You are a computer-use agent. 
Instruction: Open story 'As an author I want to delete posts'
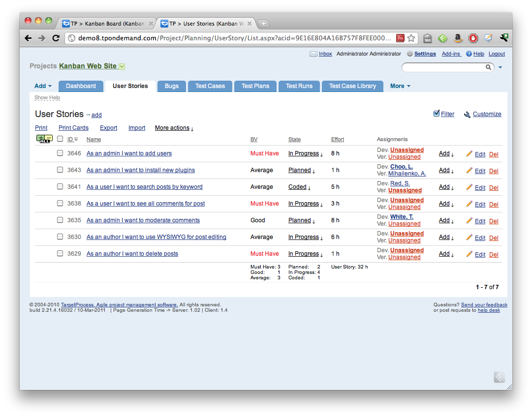132,254
